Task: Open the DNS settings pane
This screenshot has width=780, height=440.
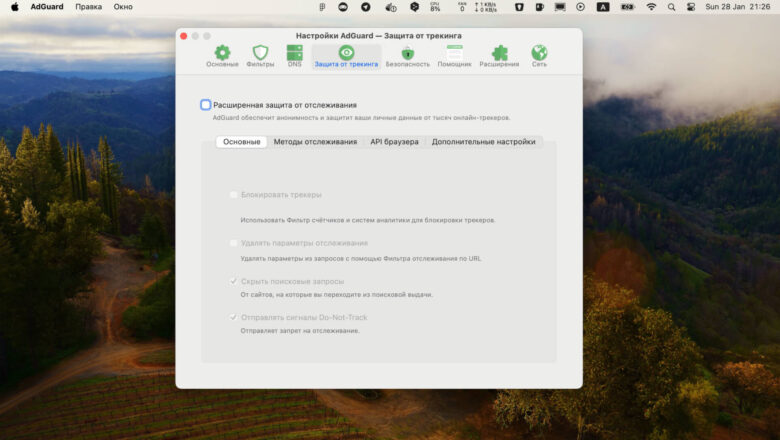Action: 294,56
